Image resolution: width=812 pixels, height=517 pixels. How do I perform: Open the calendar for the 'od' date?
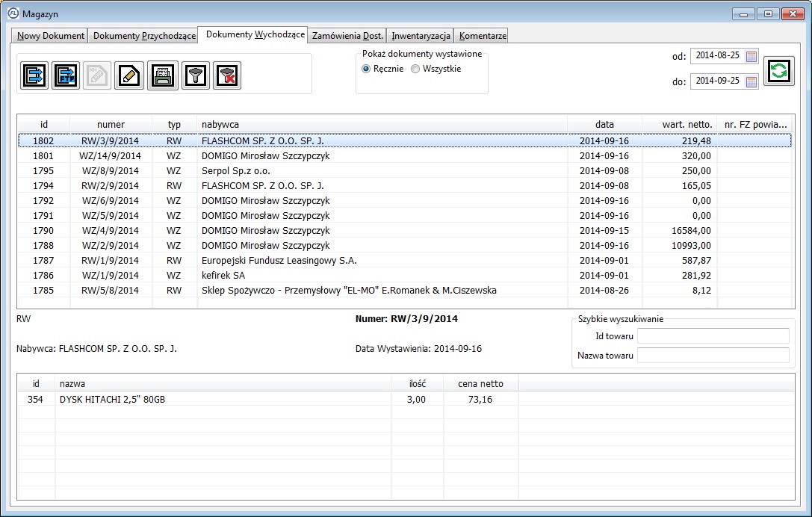tap(751, 56)
